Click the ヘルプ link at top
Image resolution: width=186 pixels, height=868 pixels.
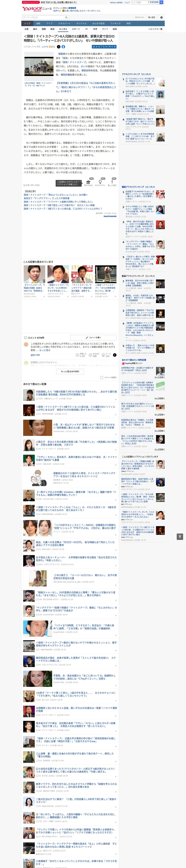(127, 2)
